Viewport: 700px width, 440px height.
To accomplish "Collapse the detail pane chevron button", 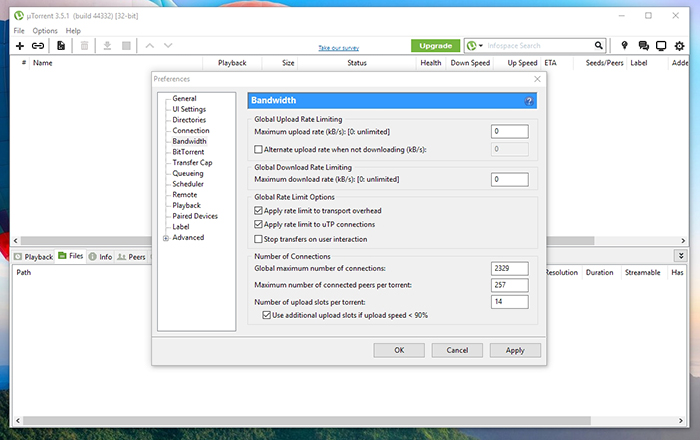I will 681,256.
